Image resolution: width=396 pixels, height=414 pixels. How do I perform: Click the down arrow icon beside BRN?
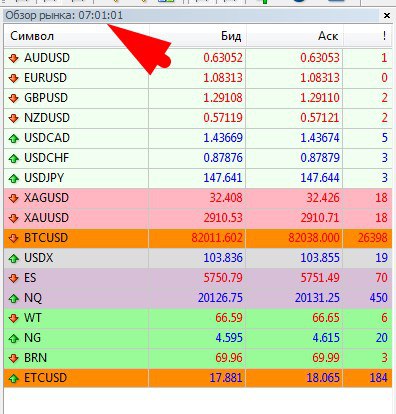[13, 358]
